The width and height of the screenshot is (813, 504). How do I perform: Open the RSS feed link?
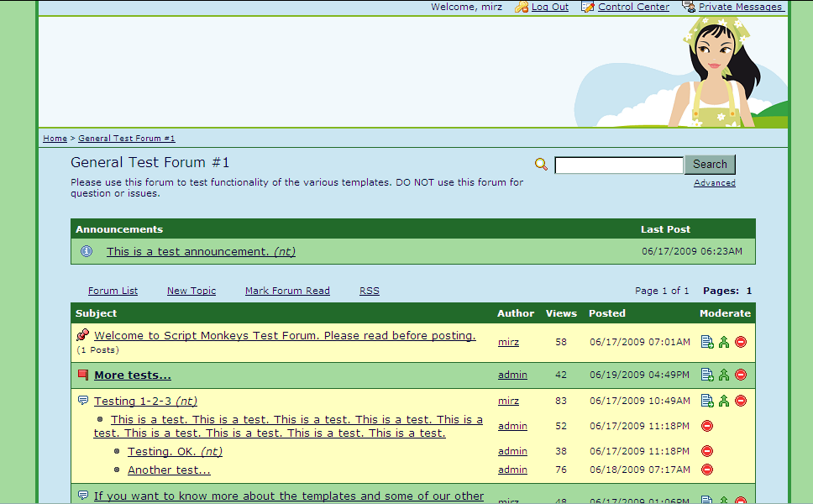[370, 291]
